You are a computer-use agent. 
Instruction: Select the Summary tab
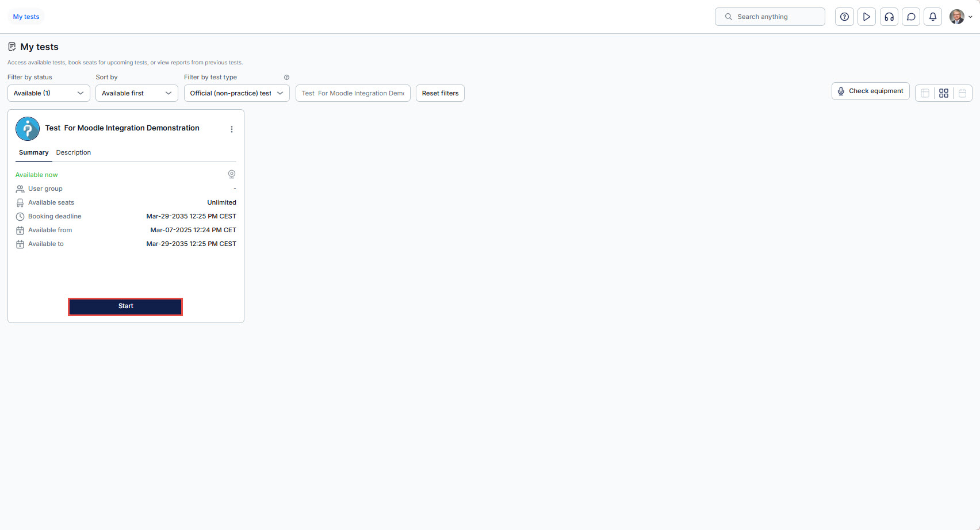[33, 153]
